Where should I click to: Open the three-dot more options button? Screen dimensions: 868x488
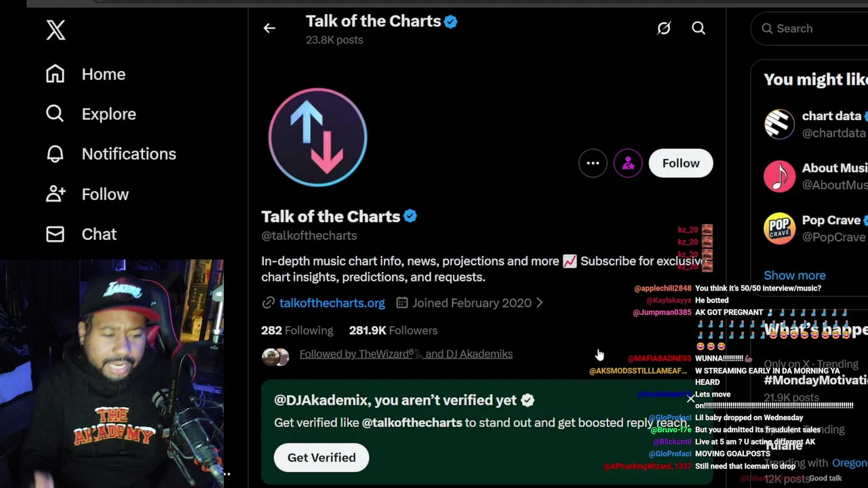point(593,163)
